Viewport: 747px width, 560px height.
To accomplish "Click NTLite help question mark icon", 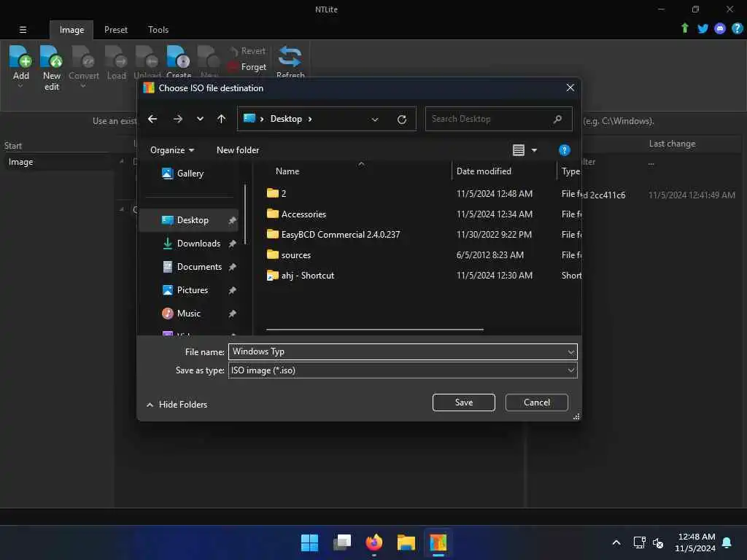I will pyautogui.click(x=737, y=28).
